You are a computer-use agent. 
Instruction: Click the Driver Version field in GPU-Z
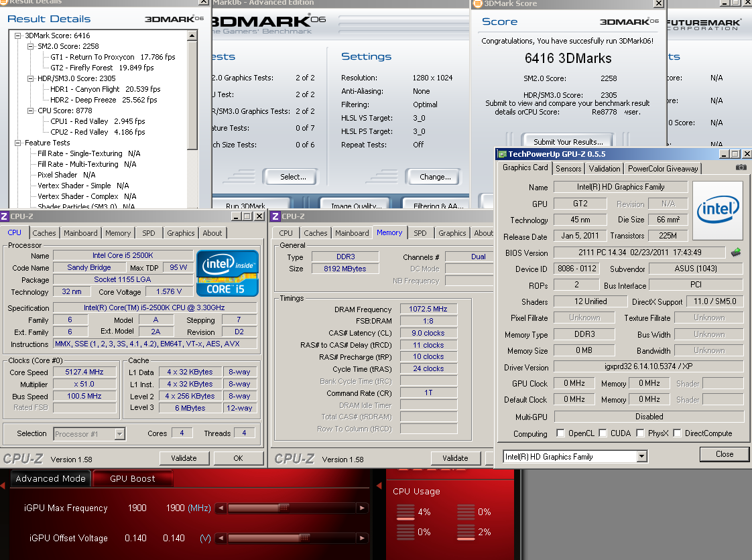point(648,367)
